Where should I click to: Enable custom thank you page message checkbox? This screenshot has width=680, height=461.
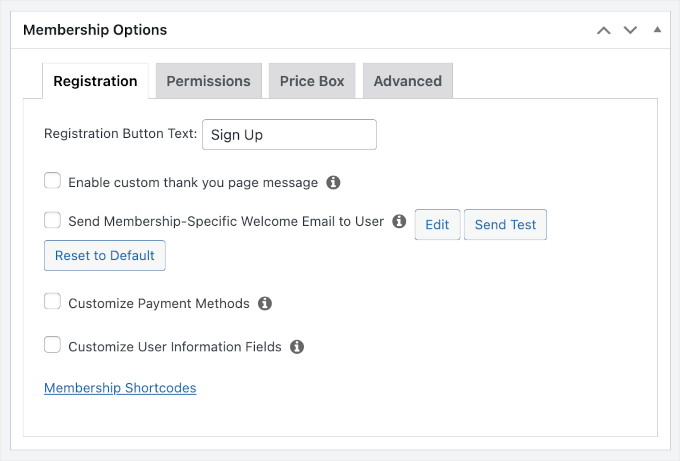(x=52, y=181)
